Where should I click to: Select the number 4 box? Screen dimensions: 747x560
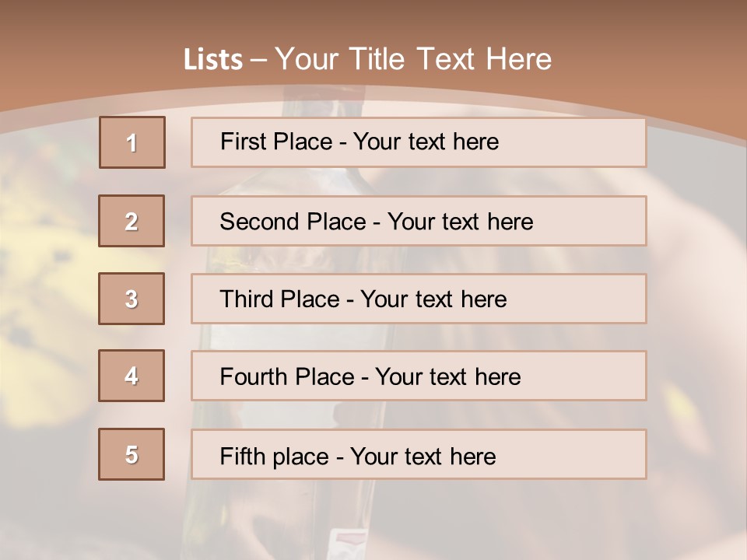[x=132, y=376]
